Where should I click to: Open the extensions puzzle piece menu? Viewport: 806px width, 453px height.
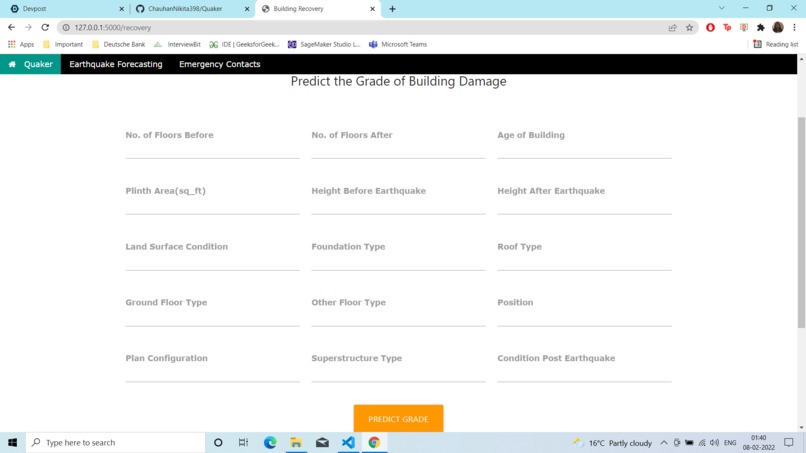761,28
